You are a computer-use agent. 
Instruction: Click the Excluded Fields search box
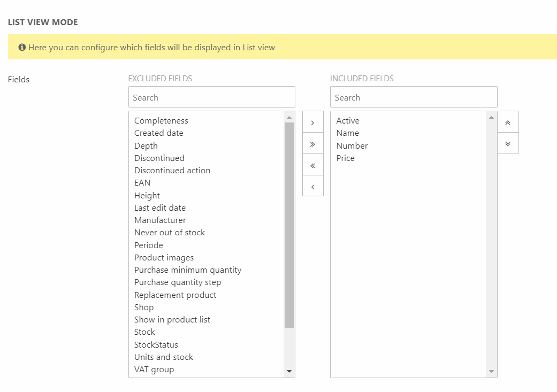(211, 97)
